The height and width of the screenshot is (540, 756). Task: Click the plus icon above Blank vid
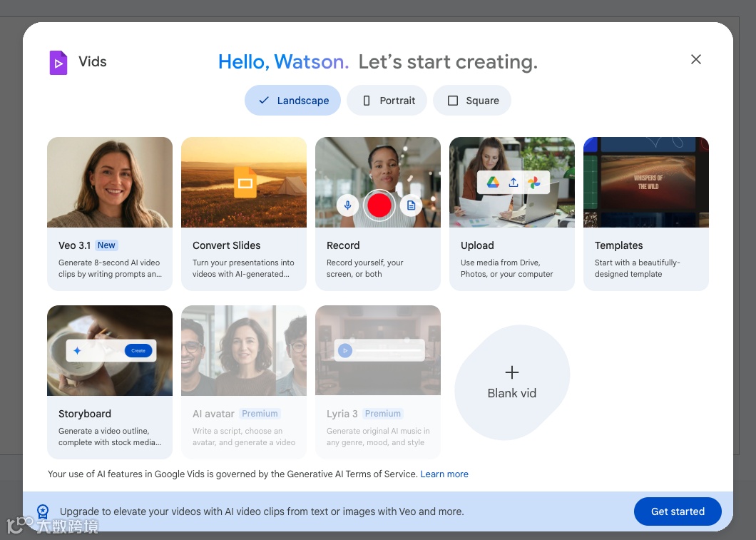coord(512,372)
